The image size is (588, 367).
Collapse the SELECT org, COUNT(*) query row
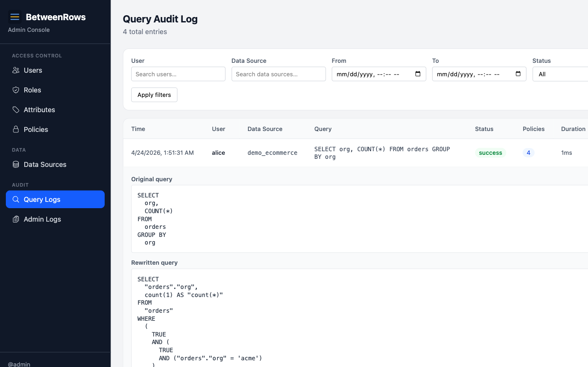(x=356, y=153)
